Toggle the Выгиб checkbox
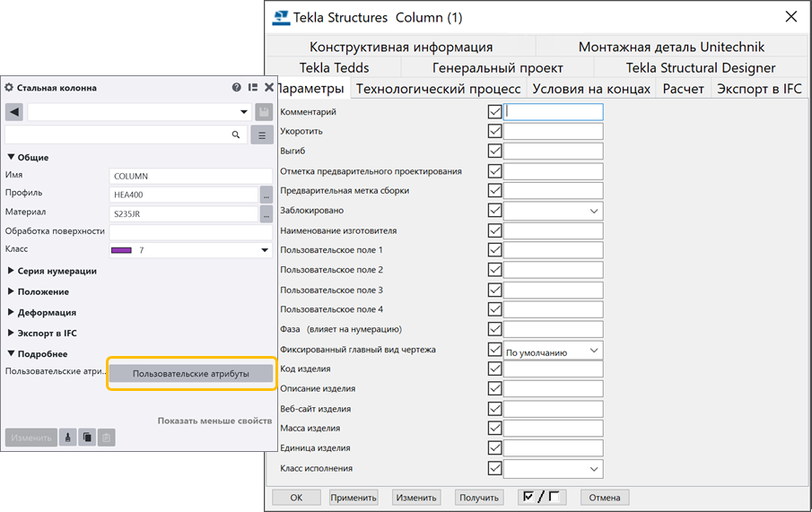Image resolution: width=812 pixels, height=512 pixels. [494, 151]
